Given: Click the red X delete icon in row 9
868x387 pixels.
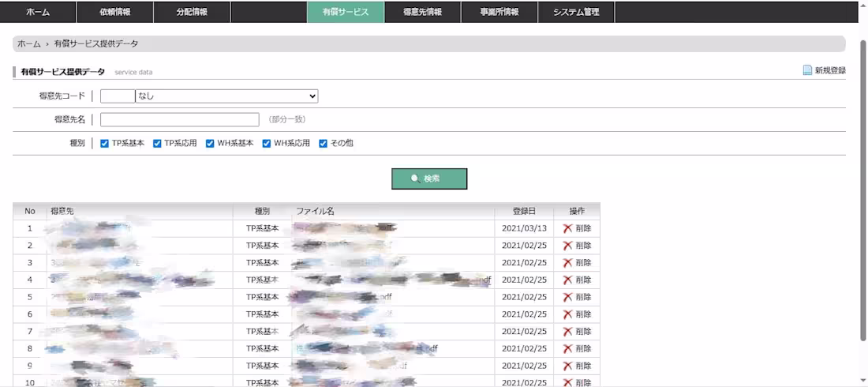Looking at the screenshot, I should tap(567, 366).
